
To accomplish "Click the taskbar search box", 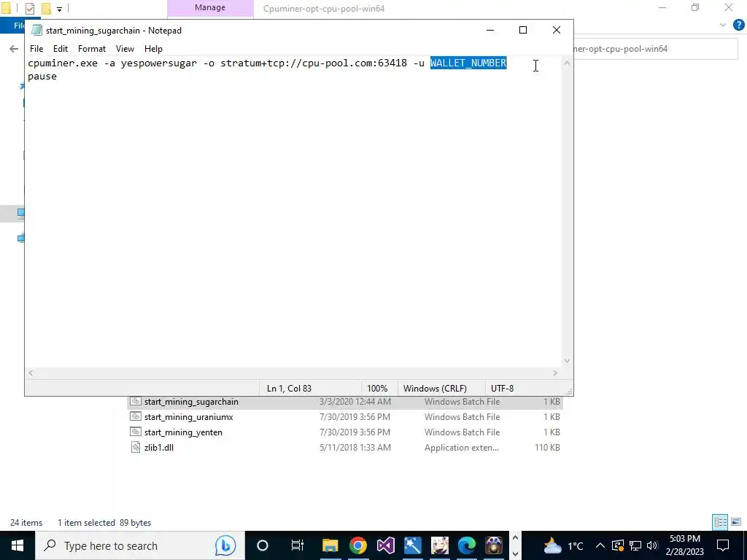I will pos(139,545).
